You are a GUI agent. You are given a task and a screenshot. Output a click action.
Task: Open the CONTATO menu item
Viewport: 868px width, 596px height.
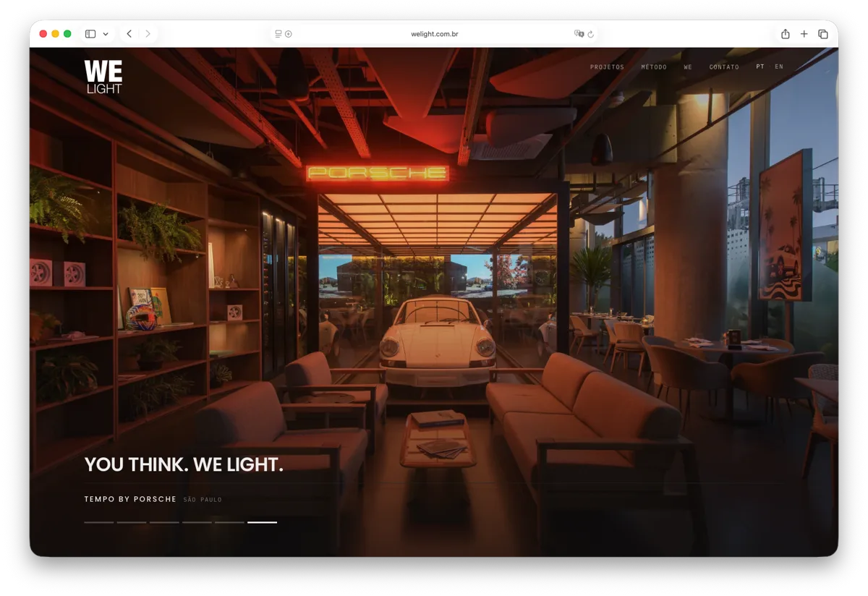tap(724, 67)
